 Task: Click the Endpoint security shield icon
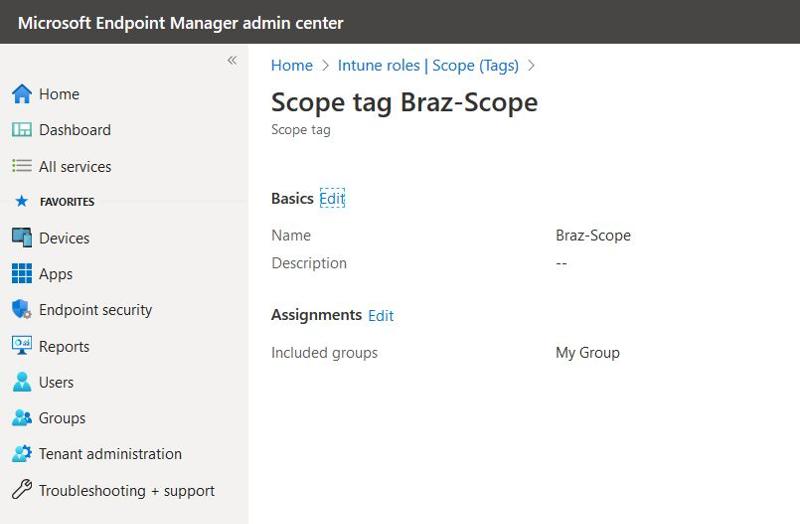tap(22, 309)
